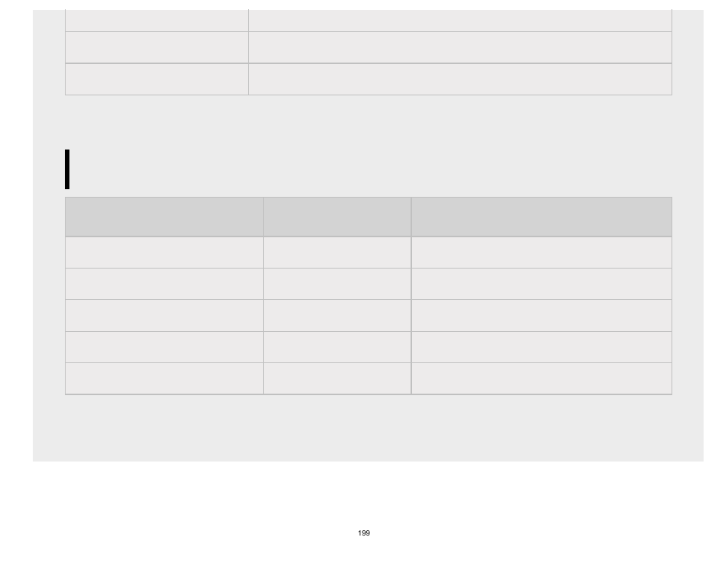Image resolution: width=728 pixels, height=563 pixels.
Task: Click bottom-left cell of the upper table
Action: tap(157, 79)
